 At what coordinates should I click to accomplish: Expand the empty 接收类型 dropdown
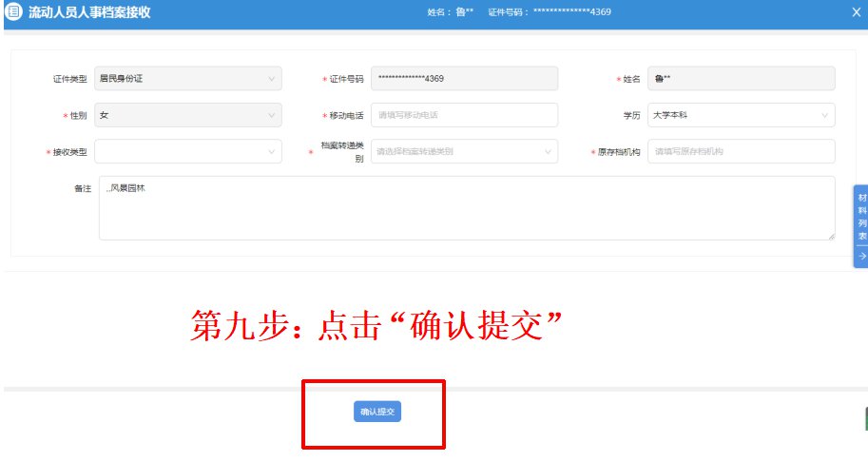pos(188,152)
